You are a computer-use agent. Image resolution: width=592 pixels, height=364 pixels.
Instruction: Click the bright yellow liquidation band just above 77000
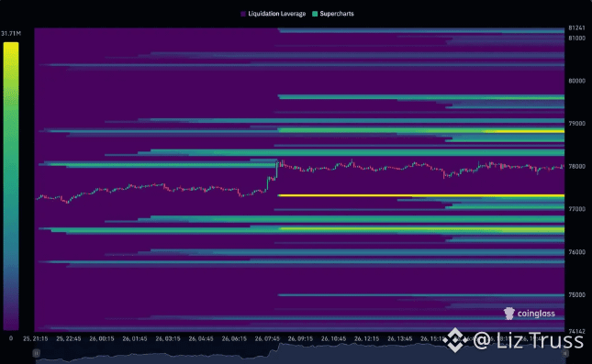pos(421,196)
